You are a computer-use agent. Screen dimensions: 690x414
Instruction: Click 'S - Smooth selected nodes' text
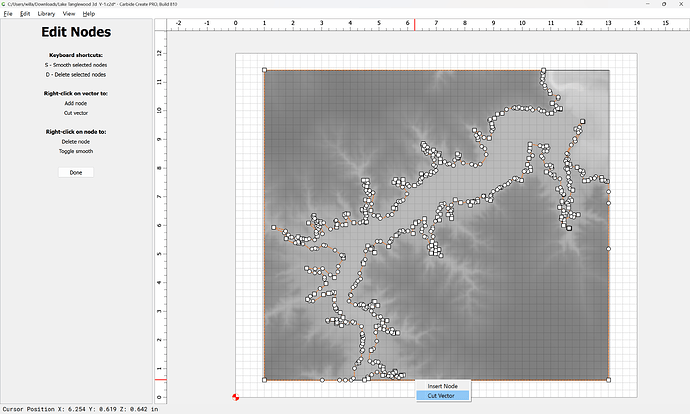point(76,65)
